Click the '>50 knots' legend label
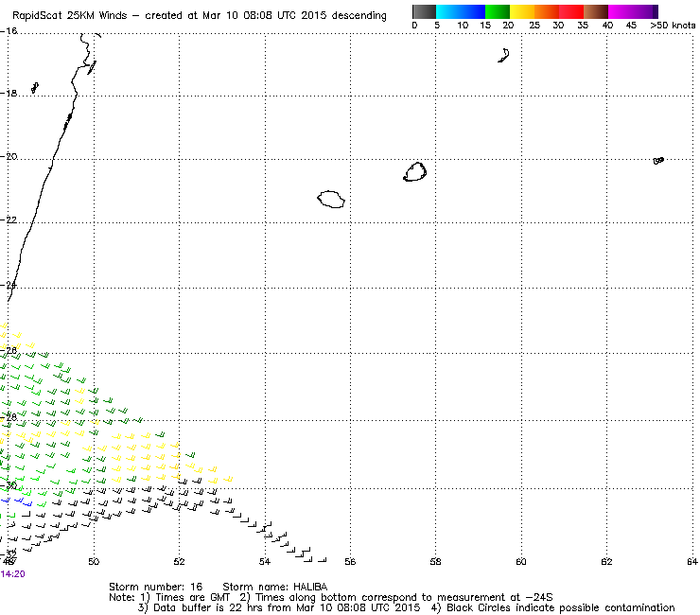Image resolution: width=700 pixels, height=615 pixels. tap(673, 26)
